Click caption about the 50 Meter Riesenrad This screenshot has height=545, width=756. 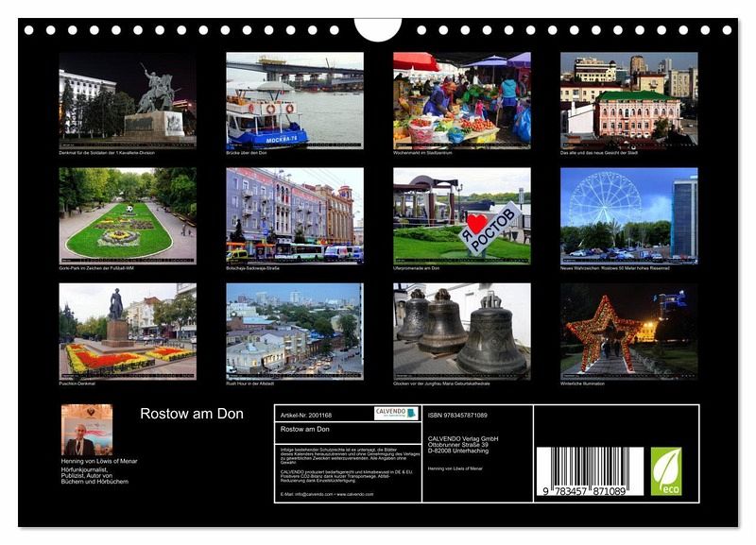(615, 268)
